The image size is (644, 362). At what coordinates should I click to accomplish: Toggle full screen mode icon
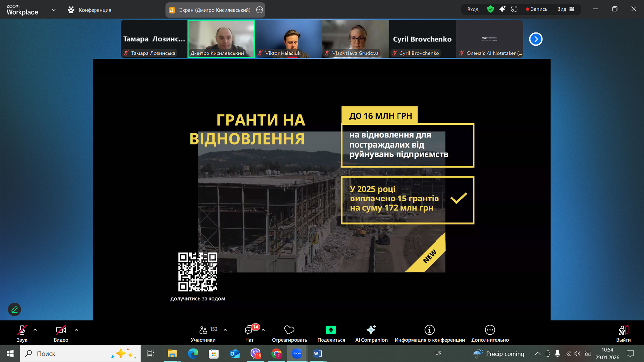point(514,9)
